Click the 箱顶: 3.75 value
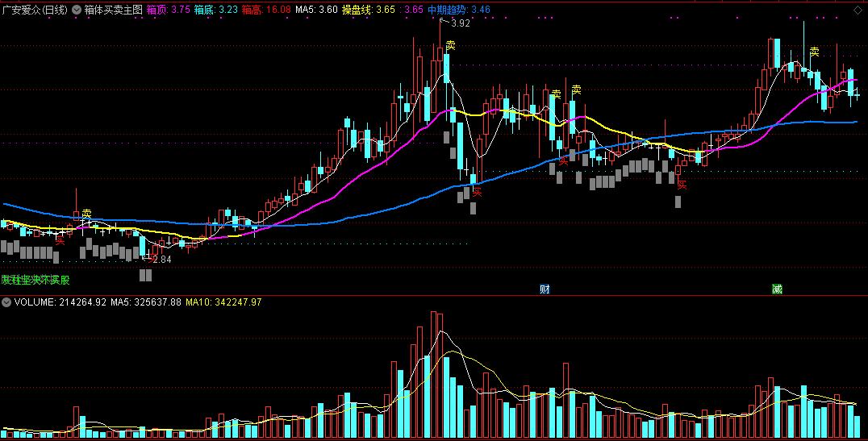Viewport: 868px width, 441px height. (169, 10)
